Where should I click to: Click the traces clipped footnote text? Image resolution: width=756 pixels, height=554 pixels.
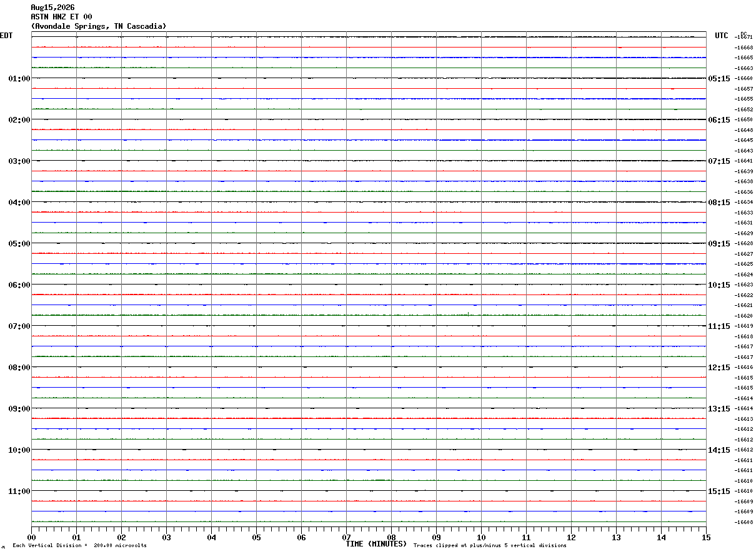point(490,546)
